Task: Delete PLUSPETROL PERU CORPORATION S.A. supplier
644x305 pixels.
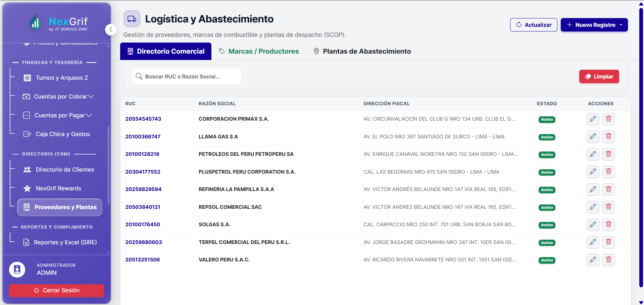Action: click(x=608, y=172)
